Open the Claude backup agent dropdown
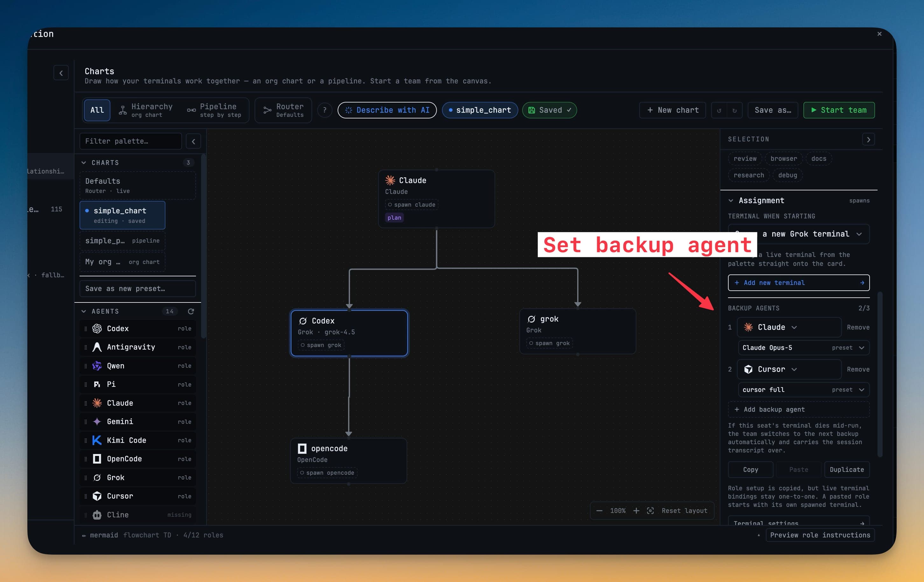Screen dimensions: 924x582 click(789, 327)
